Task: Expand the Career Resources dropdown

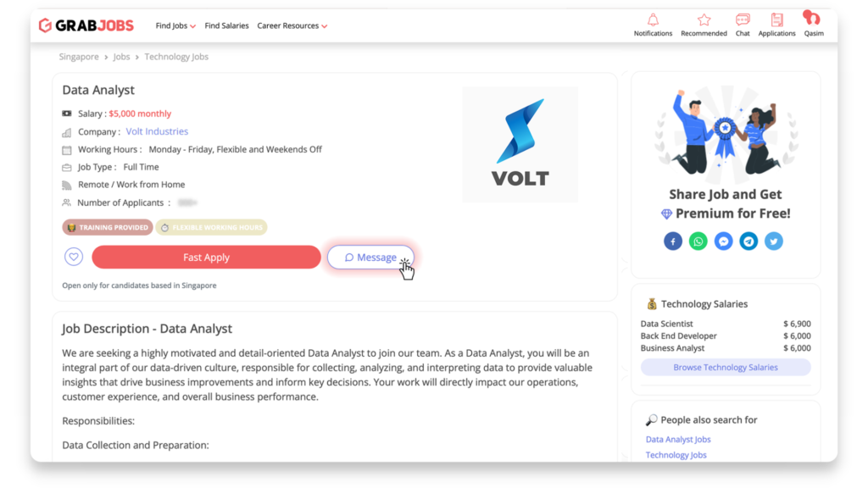Action: point(292,26)
